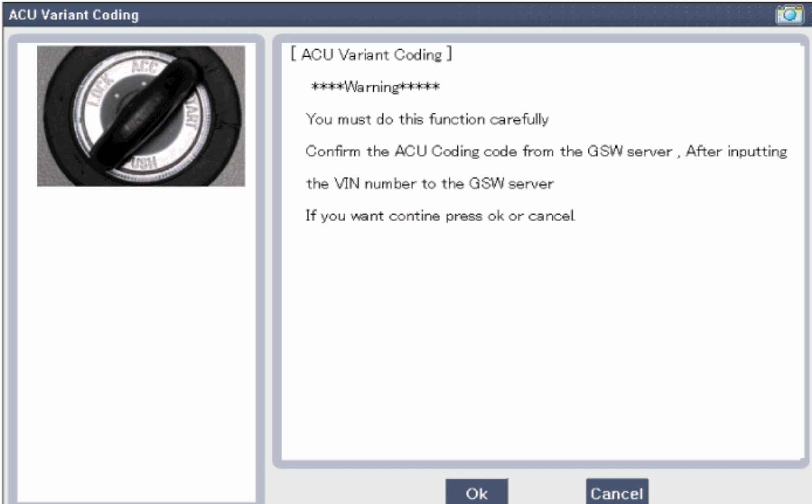Click 'GSW server' in the Confirm line

click(x=629, y=151)
